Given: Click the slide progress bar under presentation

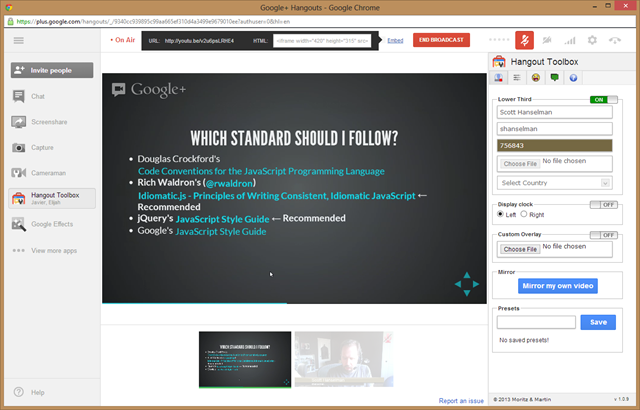Looking at the screenshot, I should tap(294, 303).
